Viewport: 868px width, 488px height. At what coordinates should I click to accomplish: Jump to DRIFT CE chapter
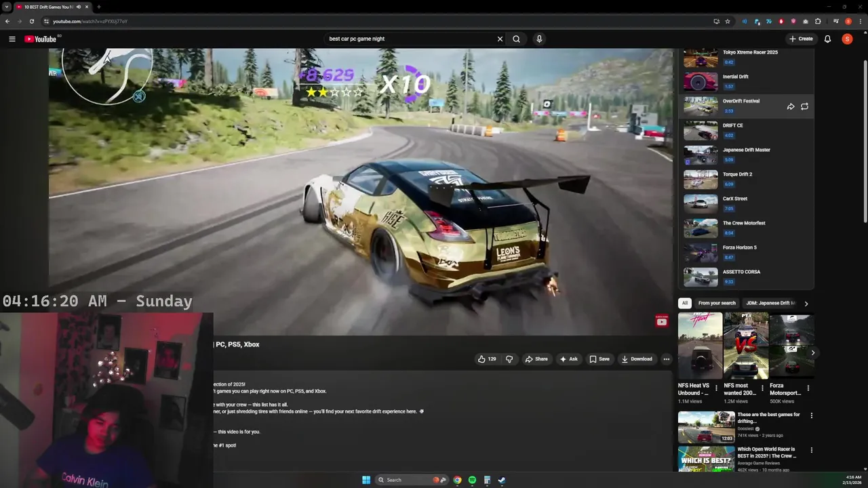[x=746, y=131]
